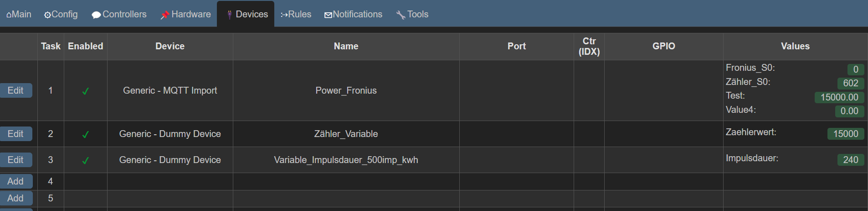Click the Hardware pushpin icon
The width and height of the screenshot is (868, 211).
[x=164, y=15]
